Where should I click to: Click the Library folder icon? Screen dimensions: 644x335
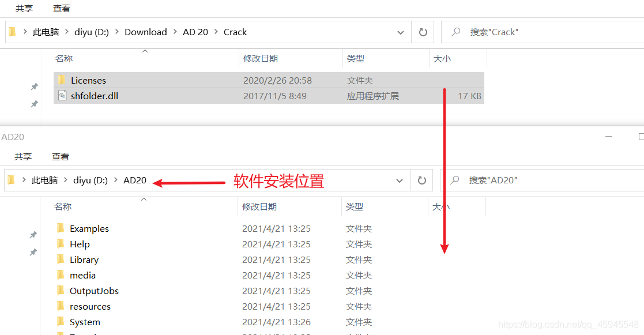pyautogui.click(x=61, y=259)
